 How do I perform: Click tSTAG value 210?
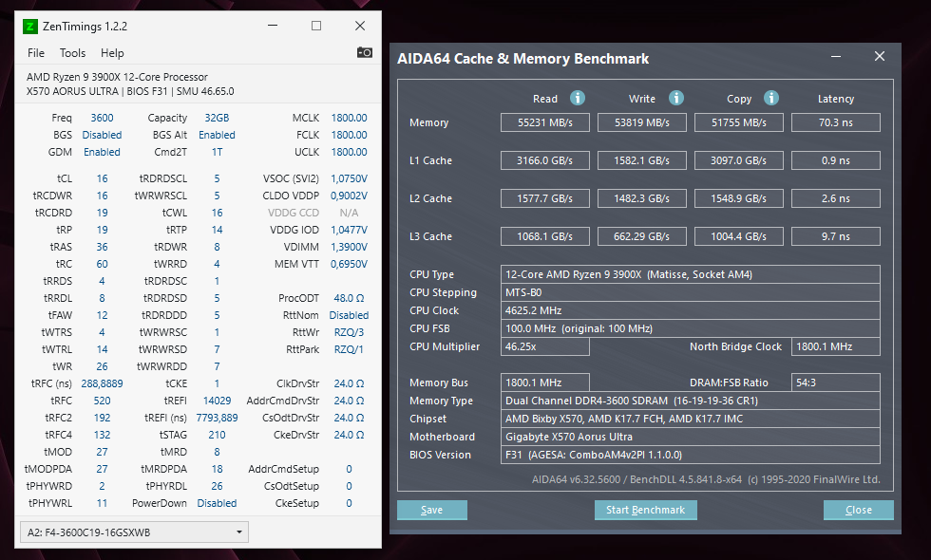[x=217, y=435]
